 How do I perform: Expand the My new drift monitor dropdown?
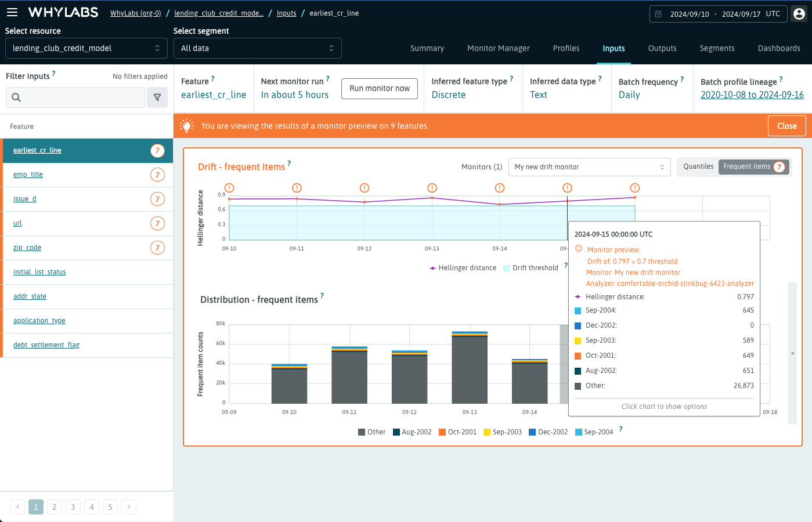[x=589, y=167]
